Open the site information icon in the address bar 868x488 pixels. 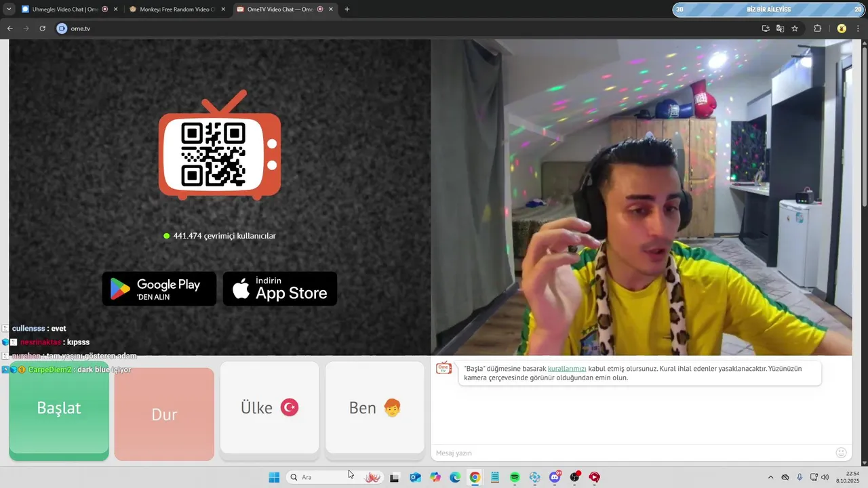[62, 28]
